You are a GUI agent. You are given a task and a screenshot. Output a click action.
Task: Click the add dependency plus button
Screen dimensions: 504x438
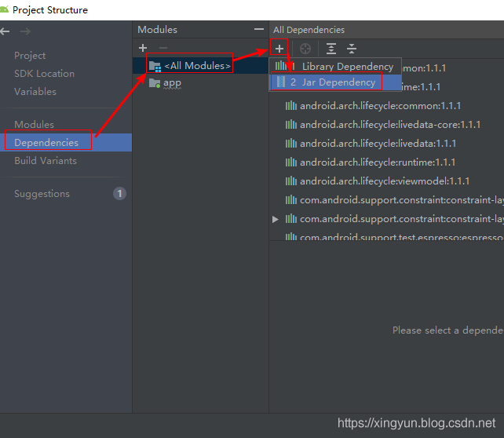coord(279,49)
